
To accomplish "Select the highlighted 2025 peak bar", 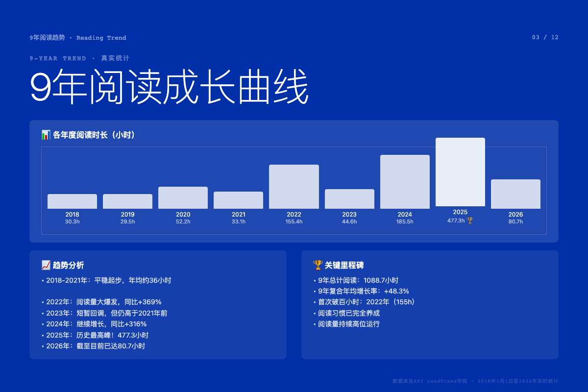I will coord(460,172).
